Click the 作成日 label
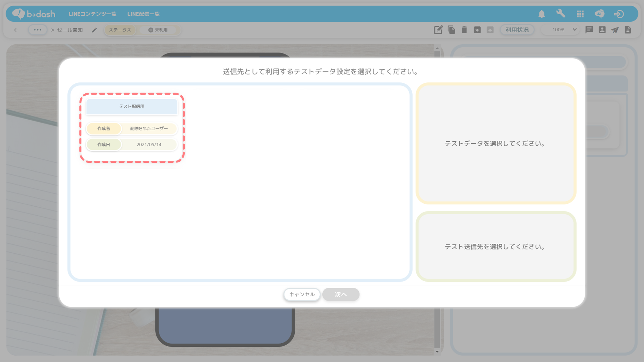The image size is (644, 362). [x=104, y=145]
